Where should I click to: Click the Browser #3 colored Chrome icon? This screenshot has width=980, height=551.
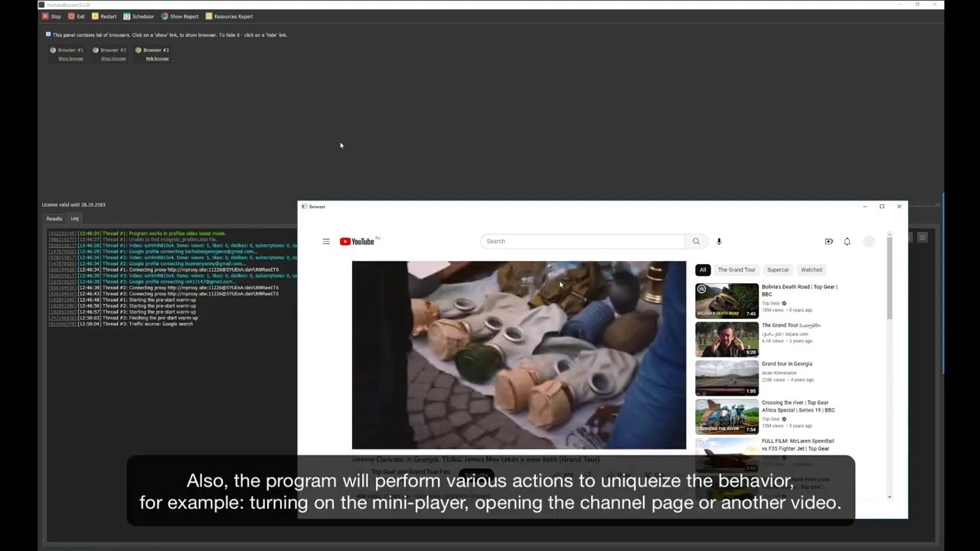pos(139,50)
